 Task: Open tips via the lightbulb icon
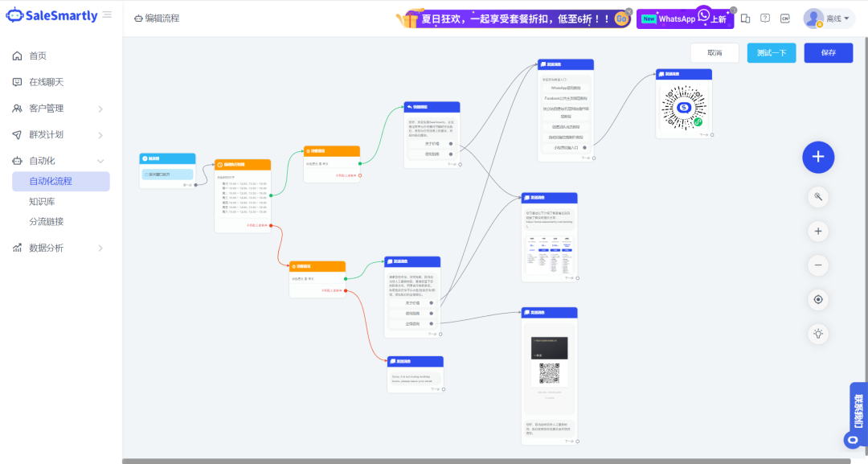817,334
